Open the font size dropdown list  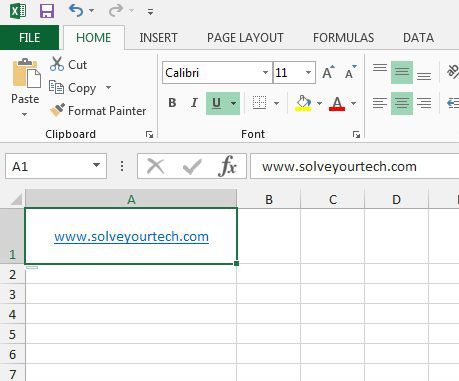point(309,72)
